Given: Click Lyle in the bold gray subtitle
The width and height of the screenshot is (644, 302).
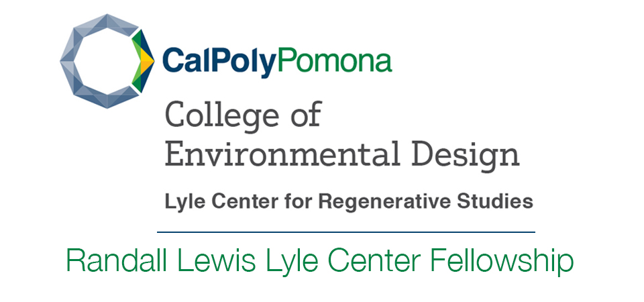Looking at the screenshot, I should tap(180, 203).
